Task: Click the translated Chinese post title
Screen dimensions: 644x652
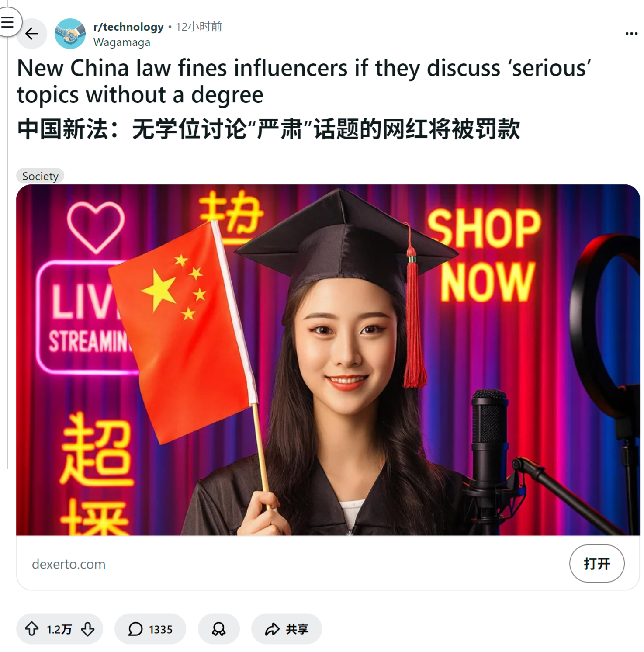Action: click(269, 129)
